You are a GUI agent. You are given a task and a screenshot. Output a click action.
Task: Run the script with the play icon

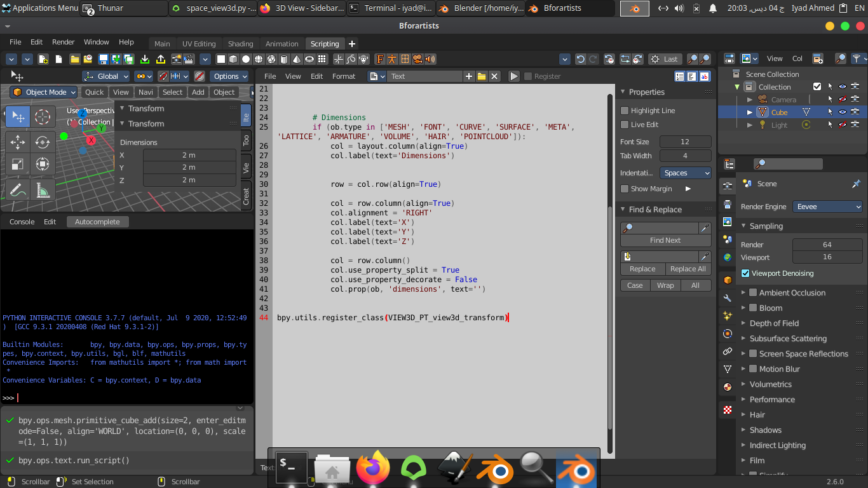tap(514, 76)
